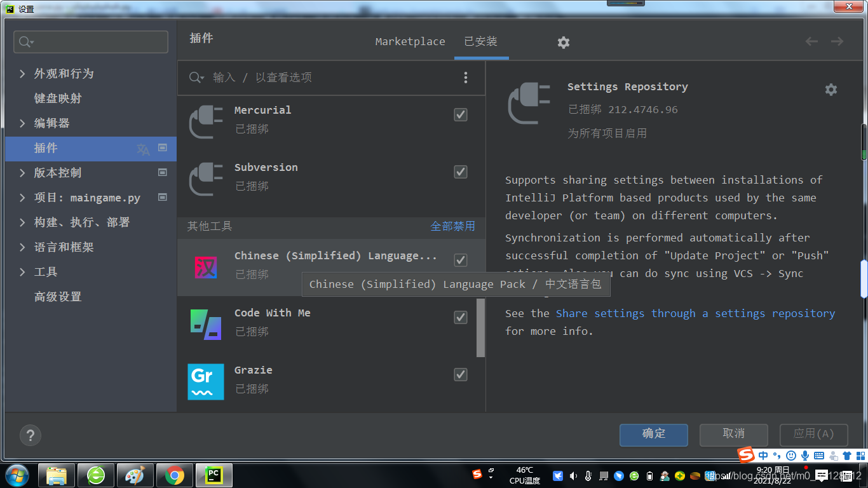Select the Grazie plugin name

[x=254, y=370]
